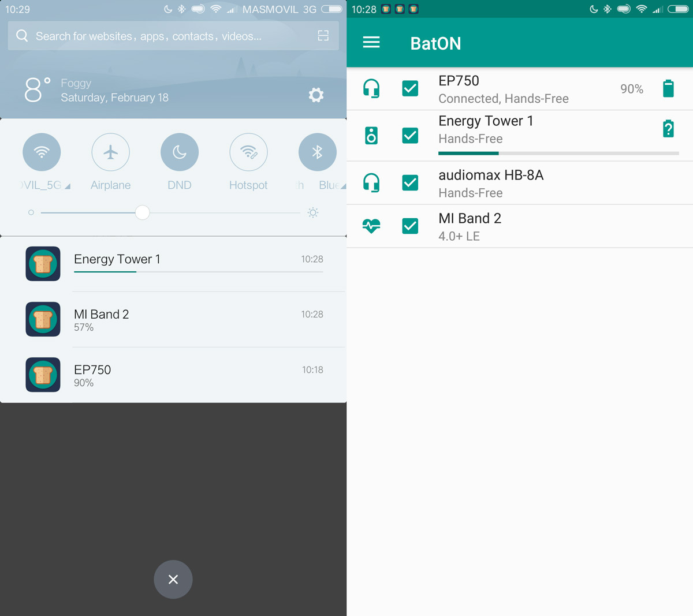Click 'Connected, Hands-Free' status text

(x=504, y=99)
